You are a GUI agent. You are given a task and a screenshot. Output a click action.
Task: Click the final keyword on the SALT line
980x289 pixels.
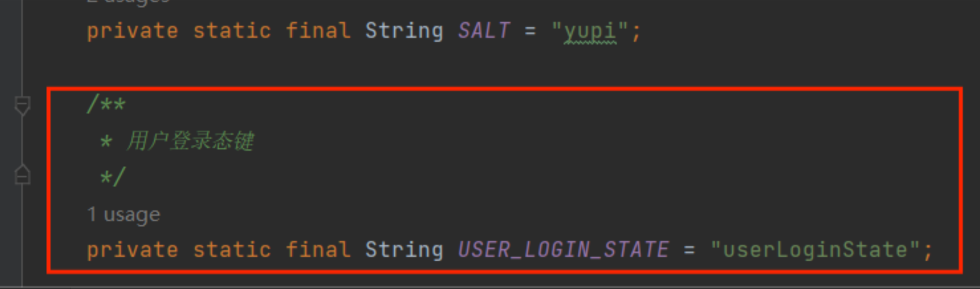tap(318, 31)
